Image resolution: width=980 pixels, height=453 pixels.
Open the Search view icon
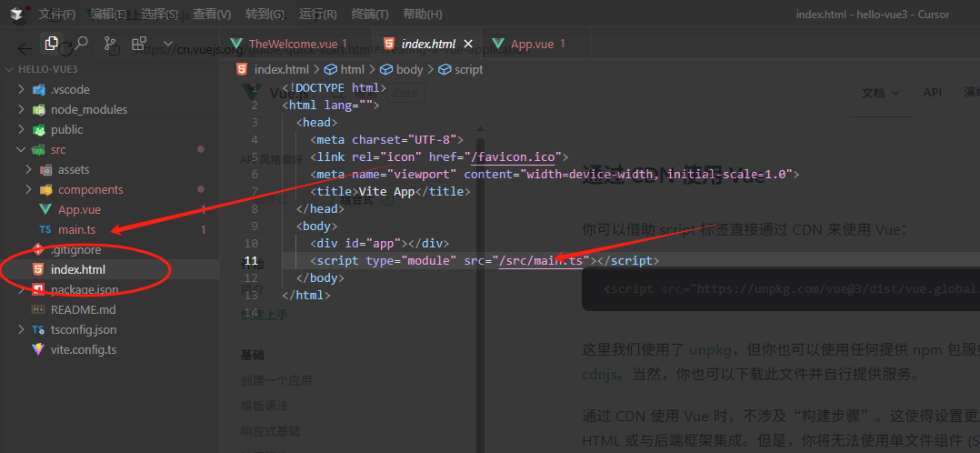click(x=81, y=43)
